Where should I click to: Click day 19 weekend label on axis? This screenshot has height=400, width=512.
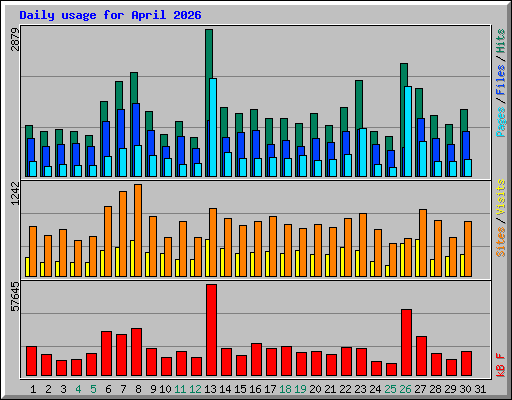pyautogui.click(x=300, y=389)
